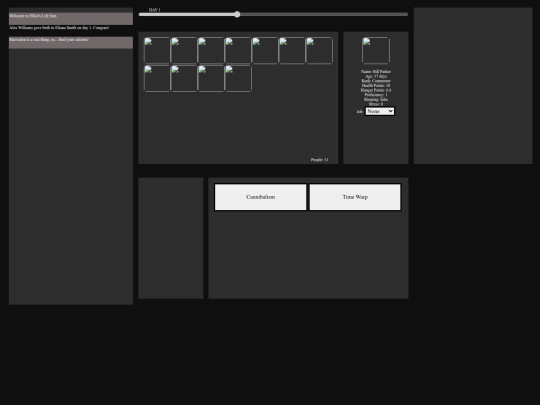Select the fifth person portrait in top row
The width and height of the screenshot is (540, 405).
(x=265, y=50)
